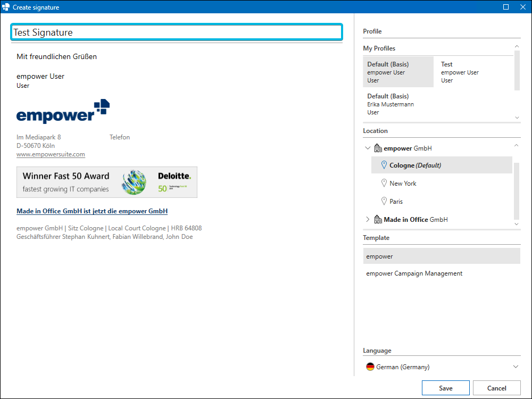Screen dimensions: 532x399
Task: Click the empower logo in signature preview
Action: [63, 111]
